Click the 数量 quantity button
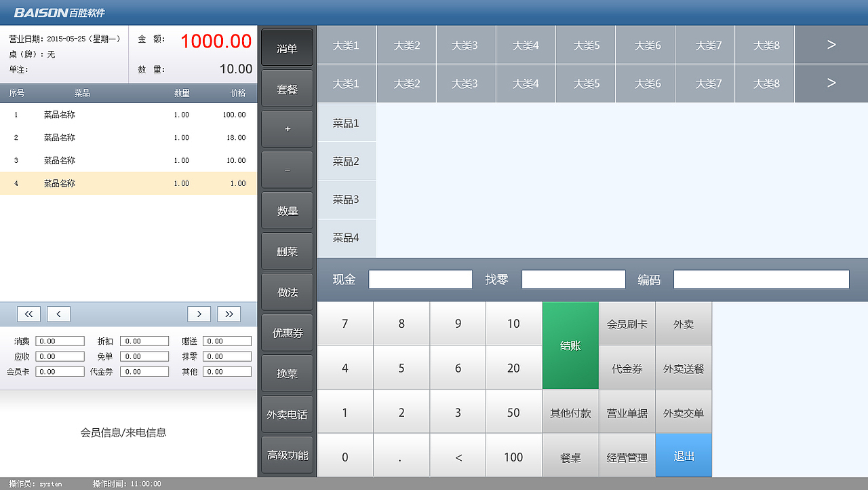This screenshot has width=868, height=490. [x=288, y=210]
